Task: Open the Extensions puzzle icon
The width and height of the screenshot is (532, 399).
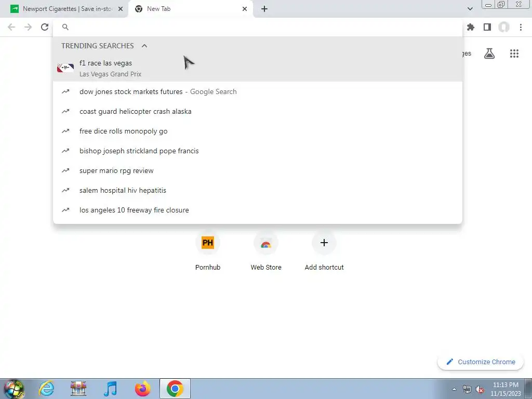Action: point(471,27)
